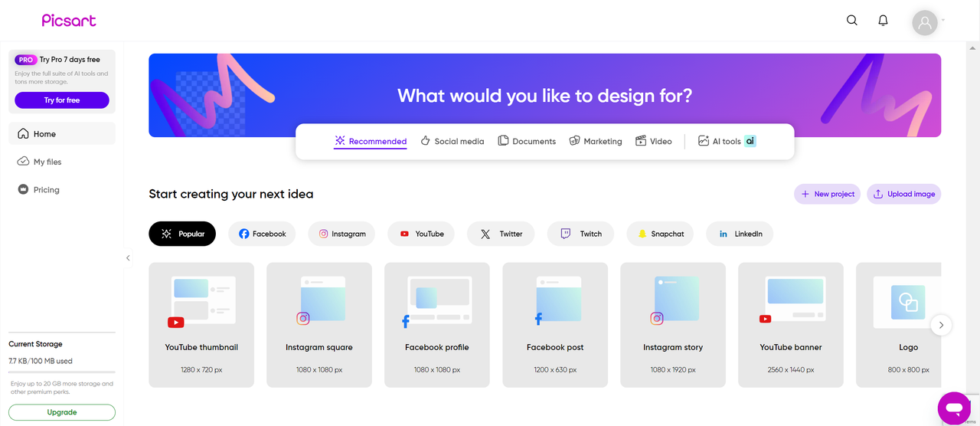
Task: Start a New project
Action: 828,194
